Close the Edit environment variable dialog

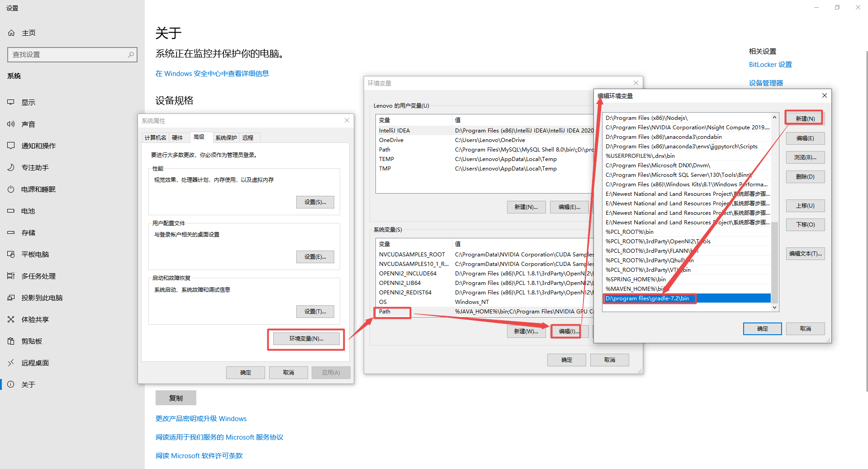[824, 95]
